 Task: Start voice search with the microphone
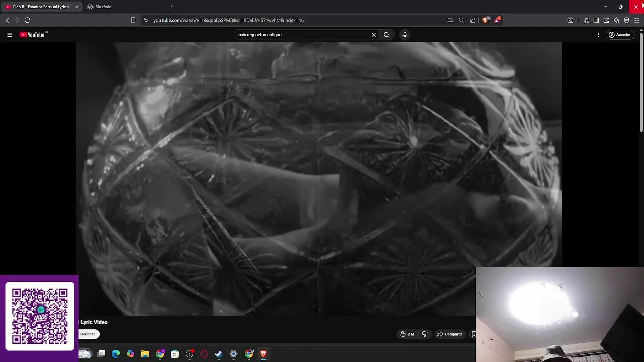405,35
